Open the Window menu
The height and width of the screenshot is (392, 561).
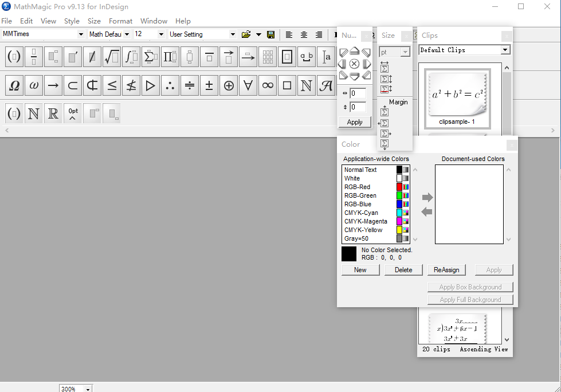pyautogui.click(x=154, y=21)
